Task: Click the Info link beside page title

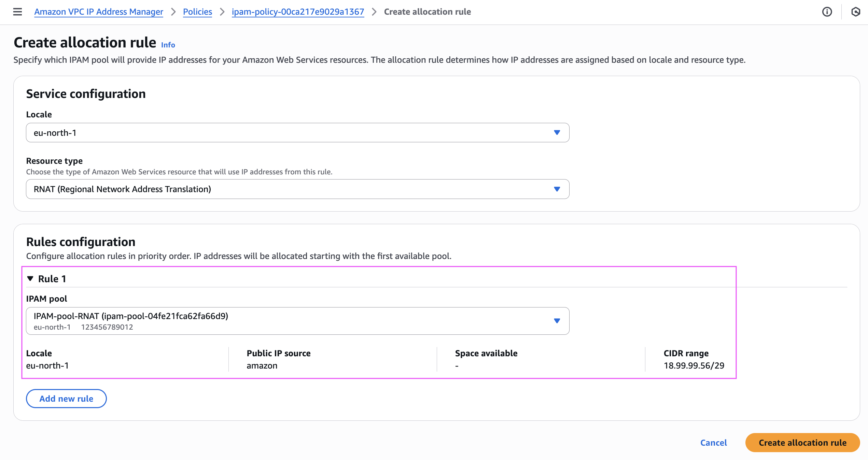Action: tap(168, 45)
